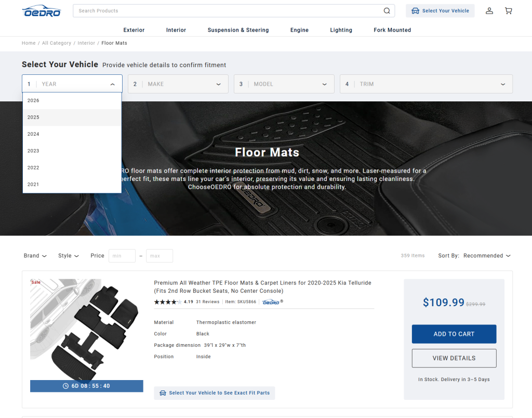This screenshot has height=418, width=532.
Task: Click the OEDRO brand badge beside SKU
Action: 272,302
